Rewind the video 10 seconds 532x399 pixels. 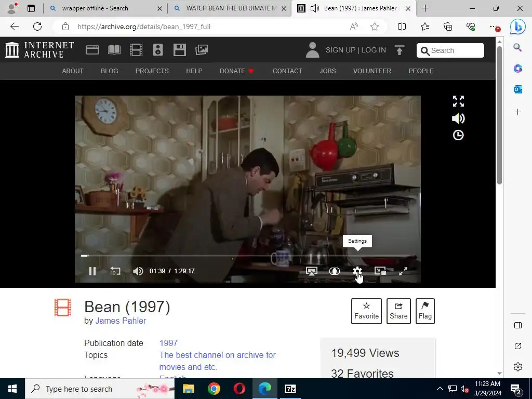coord(115,271)
